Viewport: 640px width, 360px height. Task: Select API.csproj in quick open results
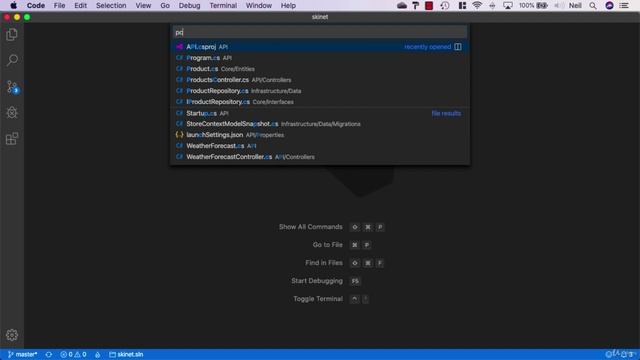pyautogui.click(x=320, y=47)
